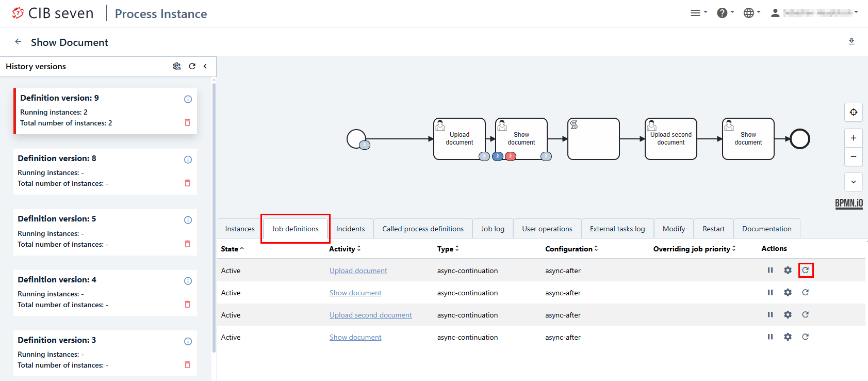868x381 pixels.
Task: Collapse the History versions sidebar
Action: click(205, 66)
